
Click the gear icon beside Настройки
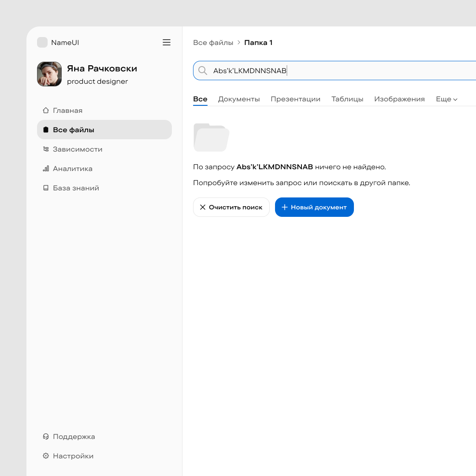tap(46, 456)
